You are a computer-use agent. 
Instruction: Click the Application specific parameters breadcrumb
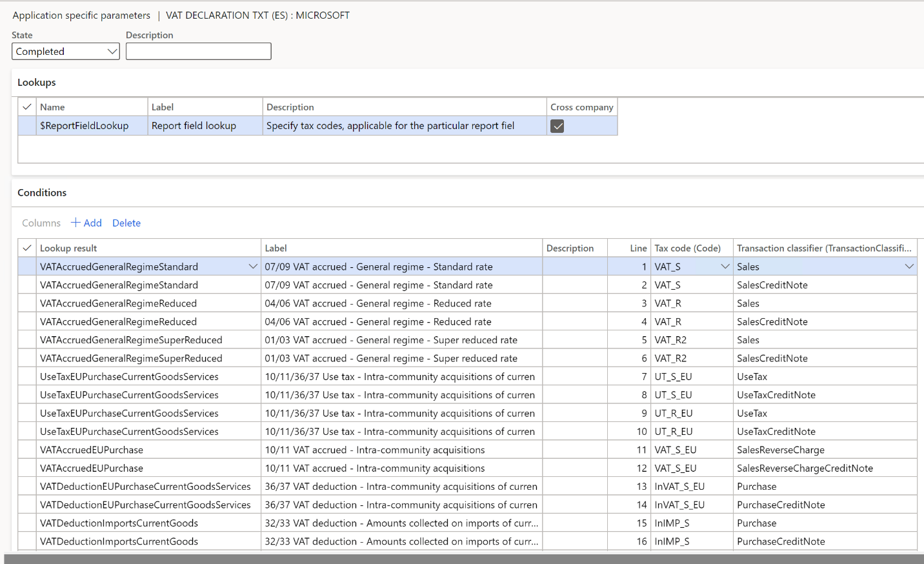click(81, 15)
